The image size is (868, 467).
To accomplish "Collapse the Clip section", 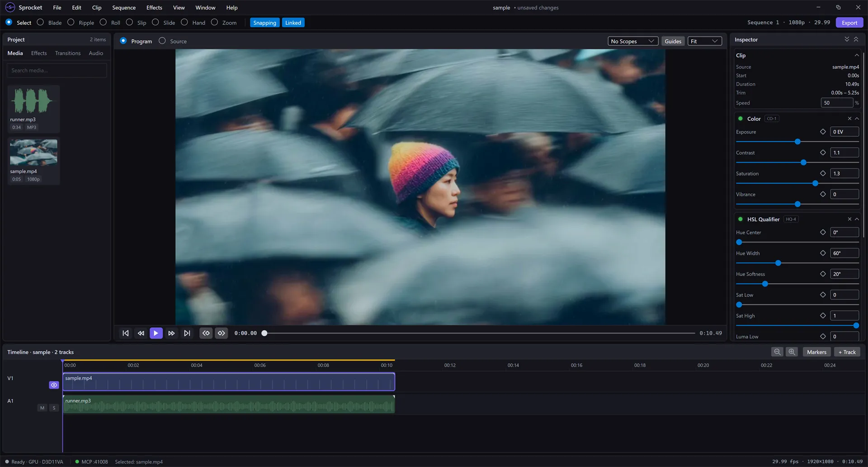I will [856, 55].
